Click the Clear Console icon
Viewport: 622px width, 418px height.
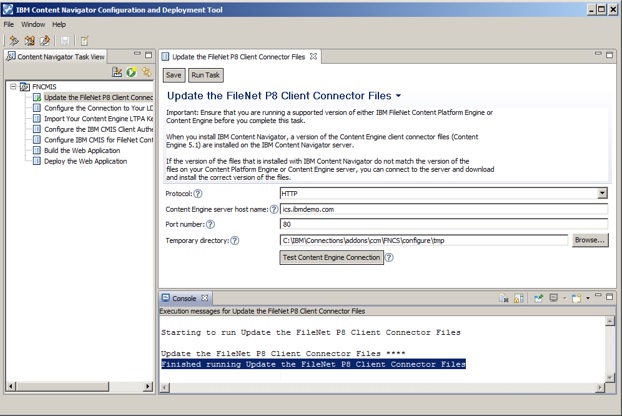(x=503, y=298)
